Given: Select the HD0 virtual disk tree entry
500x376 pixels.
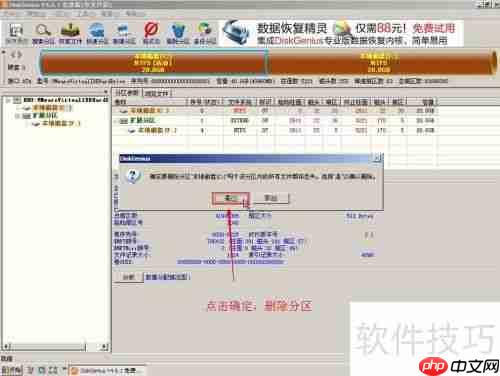Looking at the screenshot, I should [66, 100].
